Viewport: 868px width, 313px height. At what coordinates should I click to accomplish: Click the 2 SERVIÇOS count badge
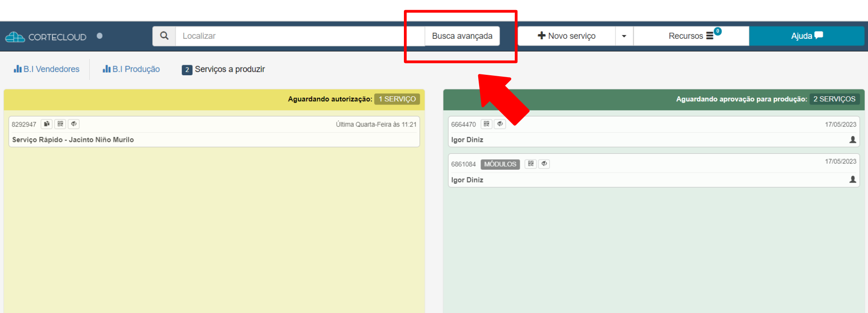(834, 99)
